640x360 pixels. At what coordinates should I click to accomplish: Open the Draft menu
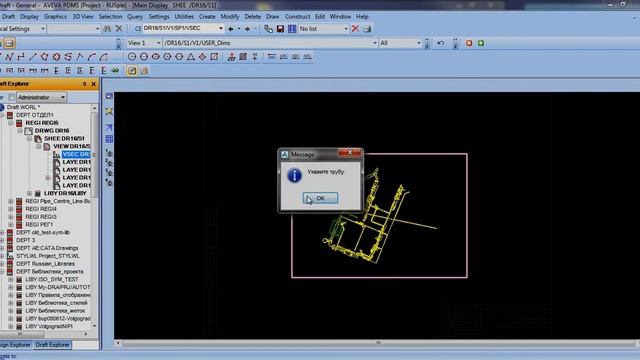coord(8,17)
